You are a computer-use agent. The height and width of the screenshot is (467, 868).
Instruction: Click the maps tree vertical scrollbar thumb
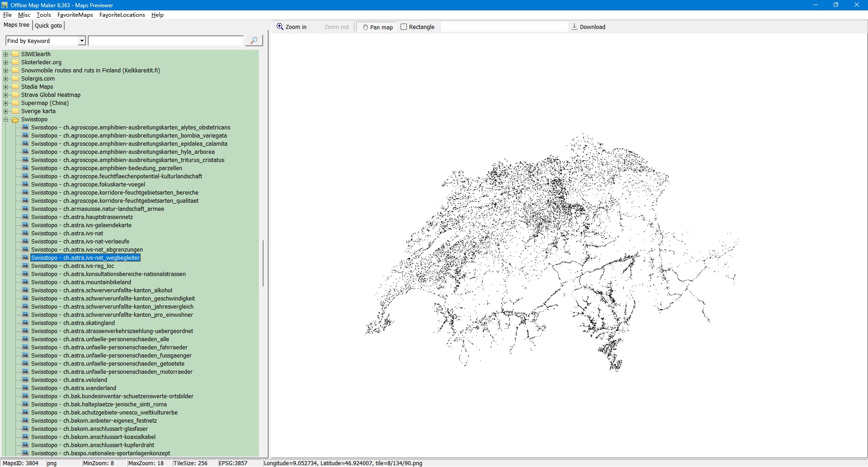click(x=263, y=263)
